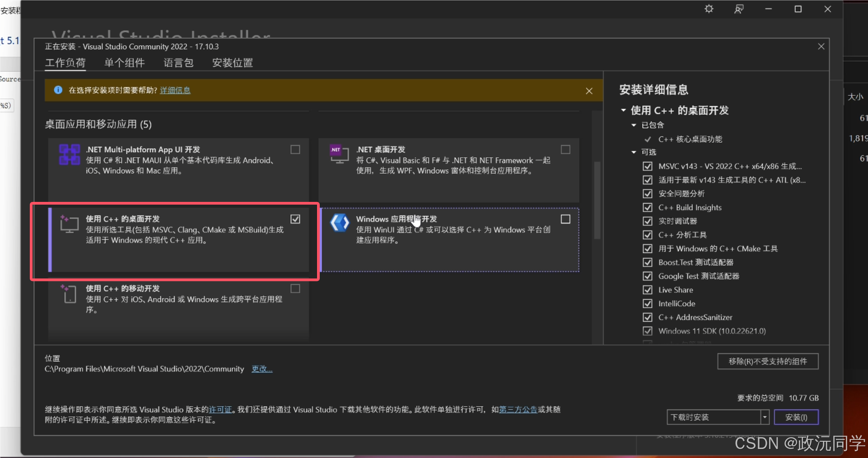Image resolution: width=868 pixels, height=458 pixels.
Task: Uncheck Live Share component
Action: tap(648, 290)
